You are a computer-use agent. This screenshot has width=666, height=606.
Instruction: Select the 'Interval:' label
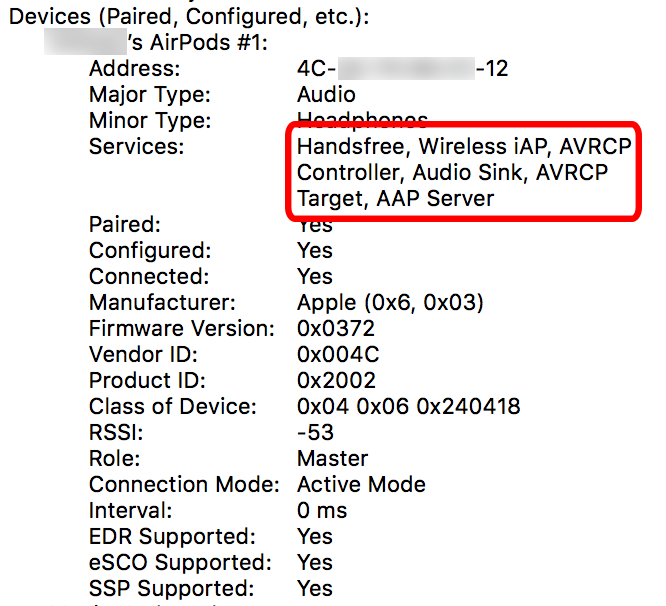131,510
